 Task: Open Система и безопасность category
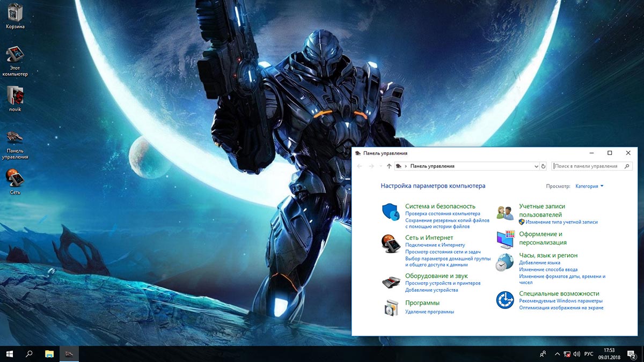(440, 206)
